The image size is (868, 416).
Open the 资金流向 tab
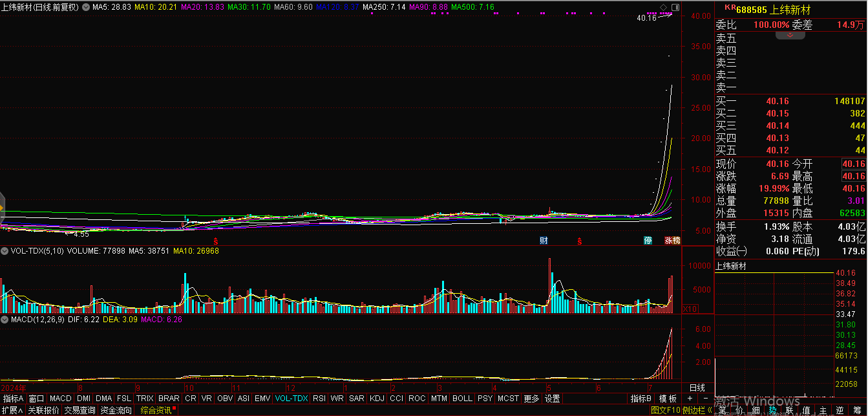pos(116,410)
